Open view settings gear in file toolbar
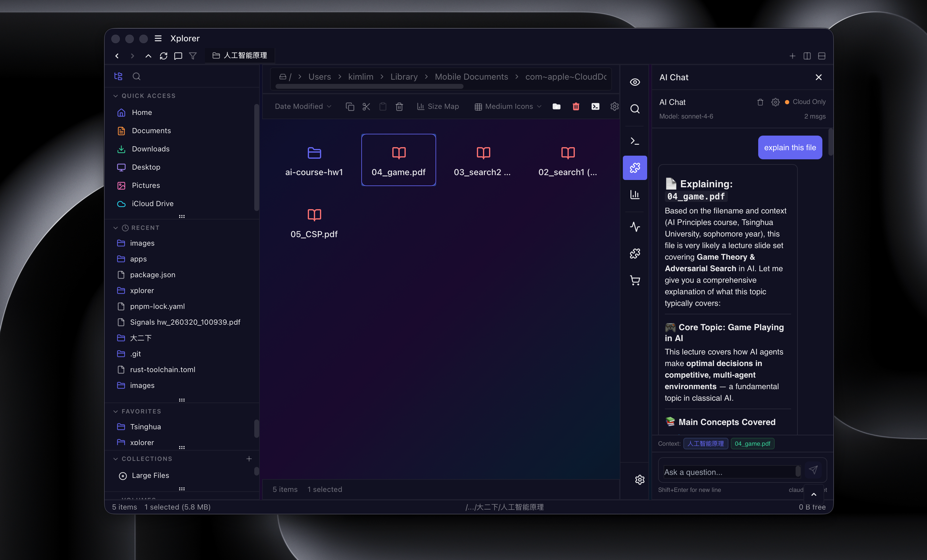 point(614,106)
